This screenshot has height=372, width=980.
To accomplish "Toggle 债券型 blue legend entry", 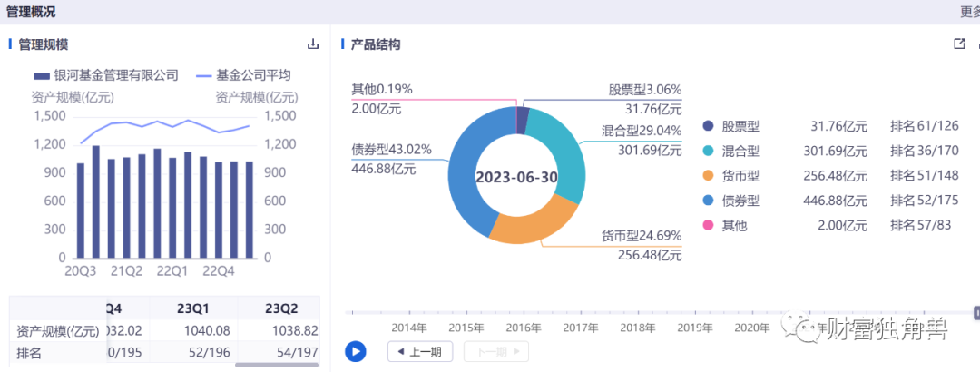I will [x=733, y=201].
